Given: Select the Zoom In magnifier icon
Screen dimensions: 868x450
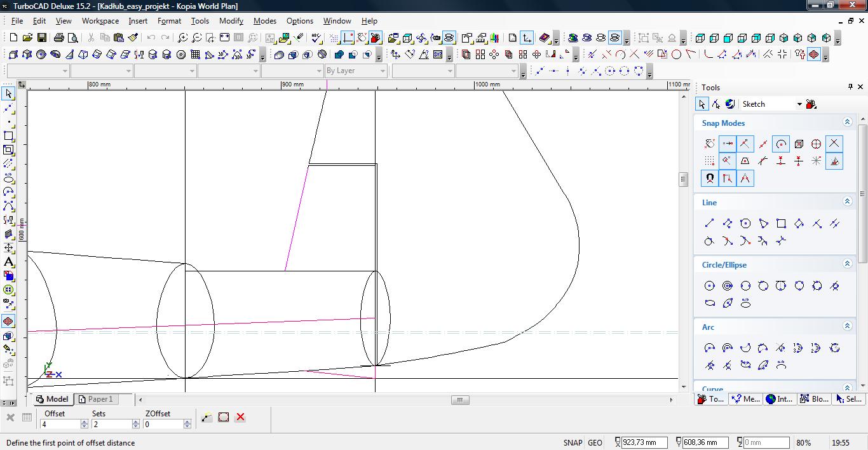Looking at the screenshot, I should [182, 38].
